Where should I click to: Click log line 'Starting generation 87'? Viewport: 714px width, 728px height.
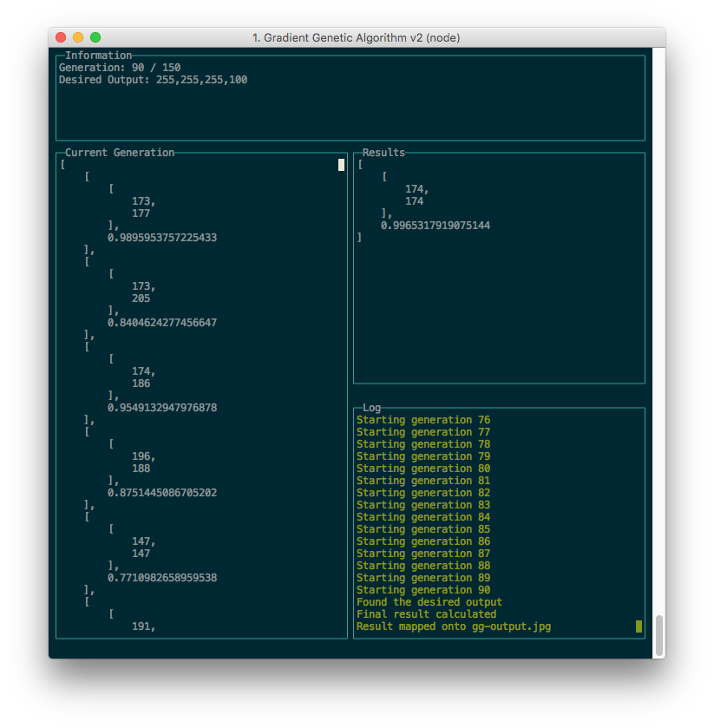coord(423,554)
